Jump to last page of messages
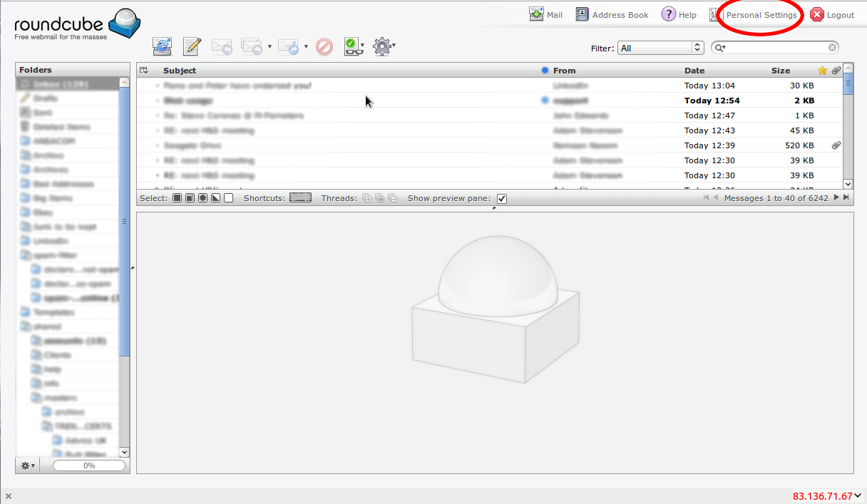 click(846, 198)
